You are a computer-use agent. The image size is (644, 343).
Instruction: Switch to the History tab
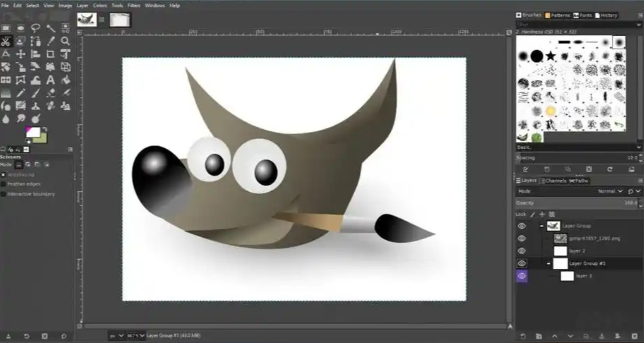[606, 15]
